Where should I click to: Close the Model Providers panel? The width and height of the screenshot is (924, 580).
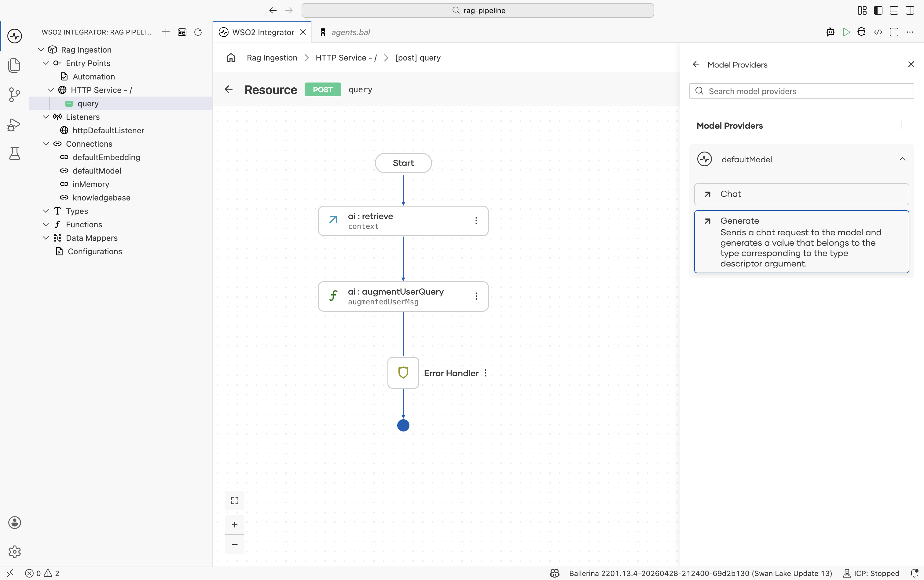(911, 64)
